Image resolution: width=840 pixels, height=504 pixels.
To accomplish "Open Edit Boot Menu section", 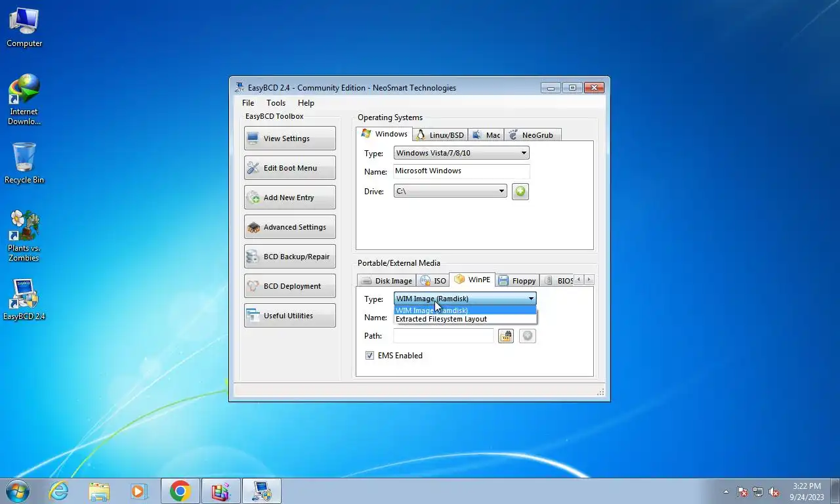I will pyautogui.click(x=289, y=168).
